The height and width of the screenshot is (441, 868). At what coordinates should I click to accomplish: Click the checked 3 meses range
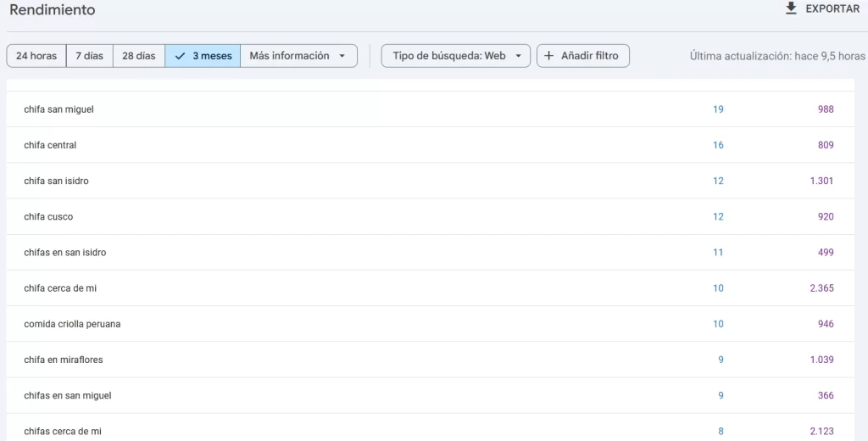point(203,56)
